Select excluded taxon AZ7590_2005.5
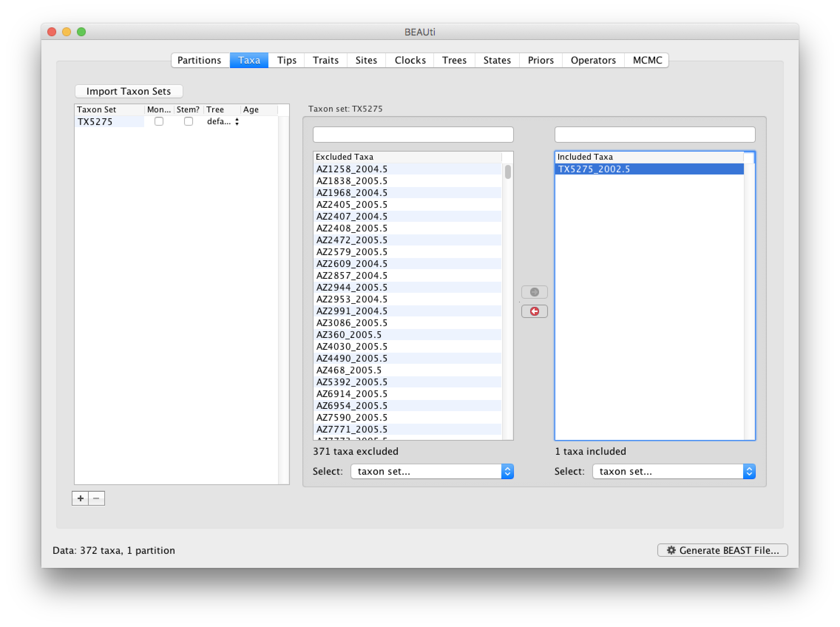This screenshot has width=840, height=627. tap(408, 417)
